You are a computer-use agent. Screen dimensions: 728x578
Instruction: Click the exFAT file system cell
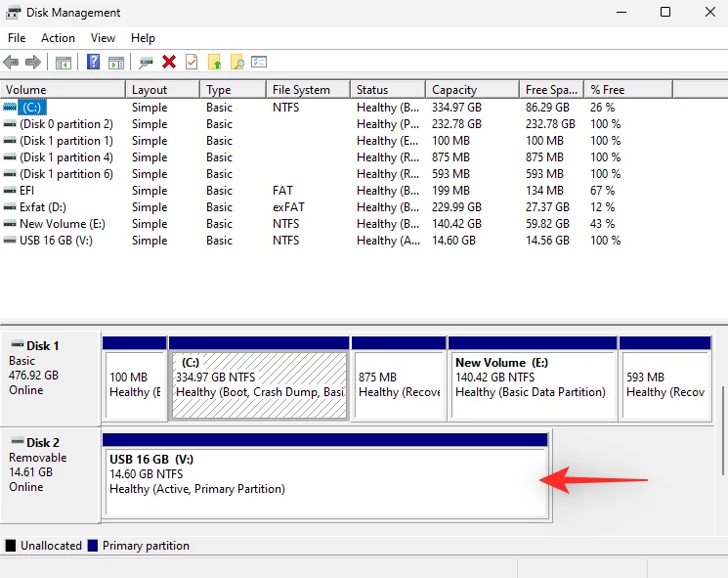coord(288,207)
